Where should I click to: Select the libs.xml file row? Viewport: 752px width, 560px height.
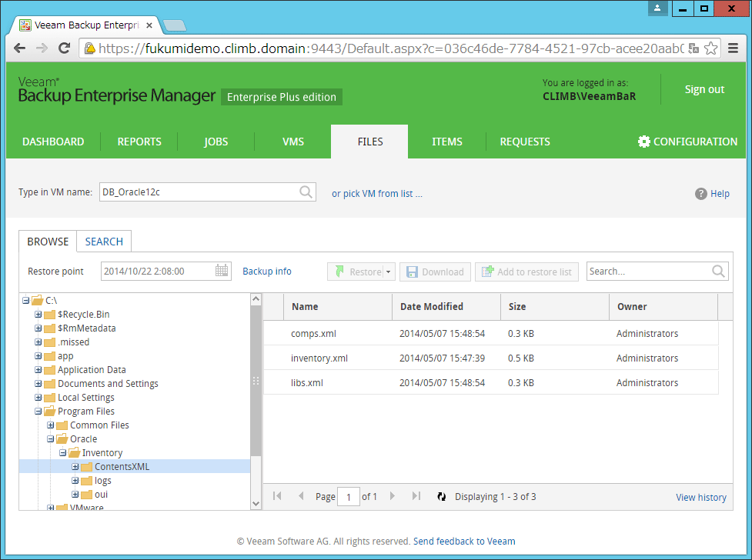(490, 382)
